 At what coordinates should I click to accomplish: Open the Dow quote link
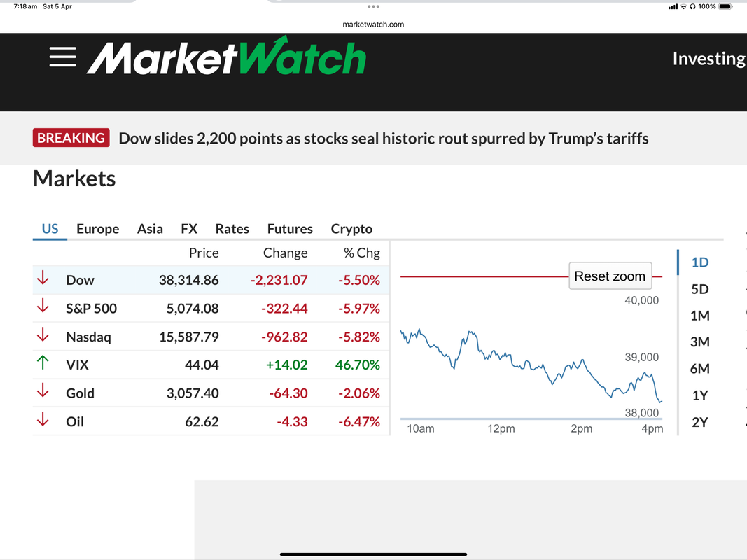[80, 280]
